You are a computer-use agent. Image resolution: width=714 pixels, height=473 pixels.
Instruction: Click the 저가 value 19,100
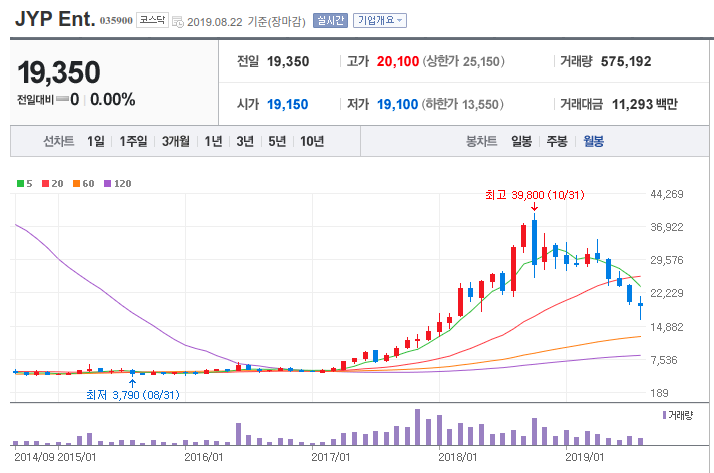tap(397, 105)
